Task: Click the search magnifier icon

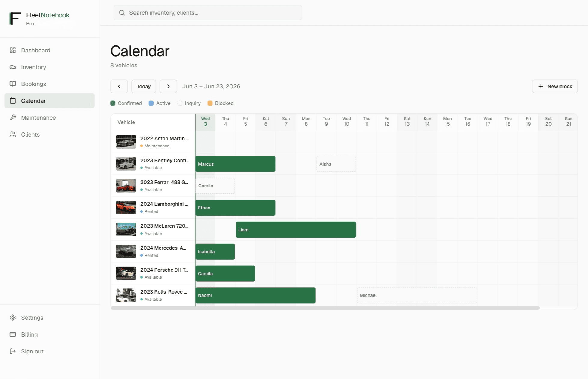Action: pos(122,13)
